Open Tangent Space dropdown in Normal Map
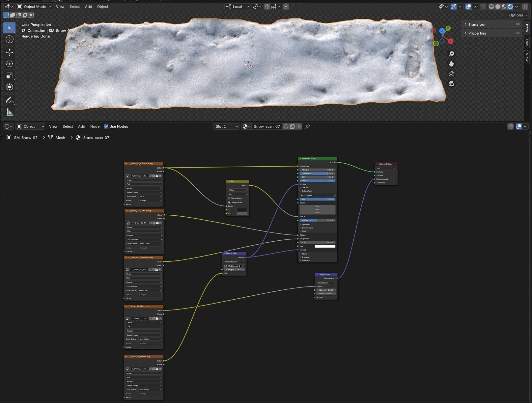Image resolution: width=532 pixels, height=403 pixels. coord(234,262)
